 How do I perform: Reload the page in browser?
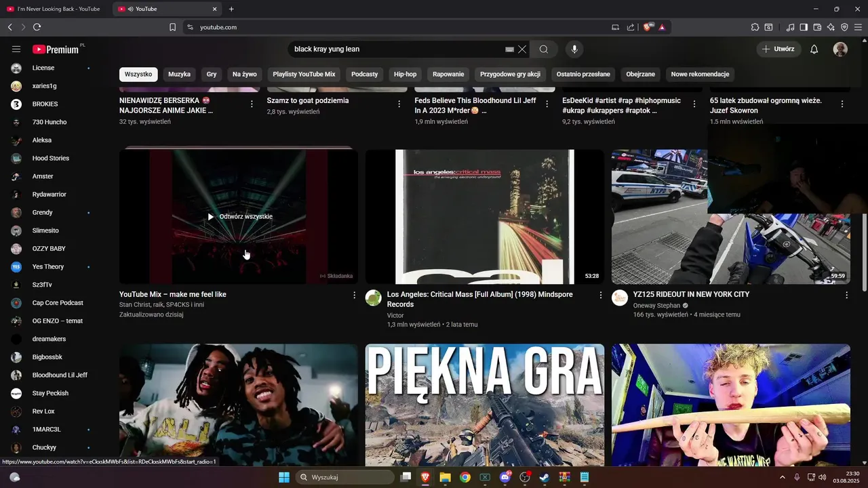pos(37,27)
